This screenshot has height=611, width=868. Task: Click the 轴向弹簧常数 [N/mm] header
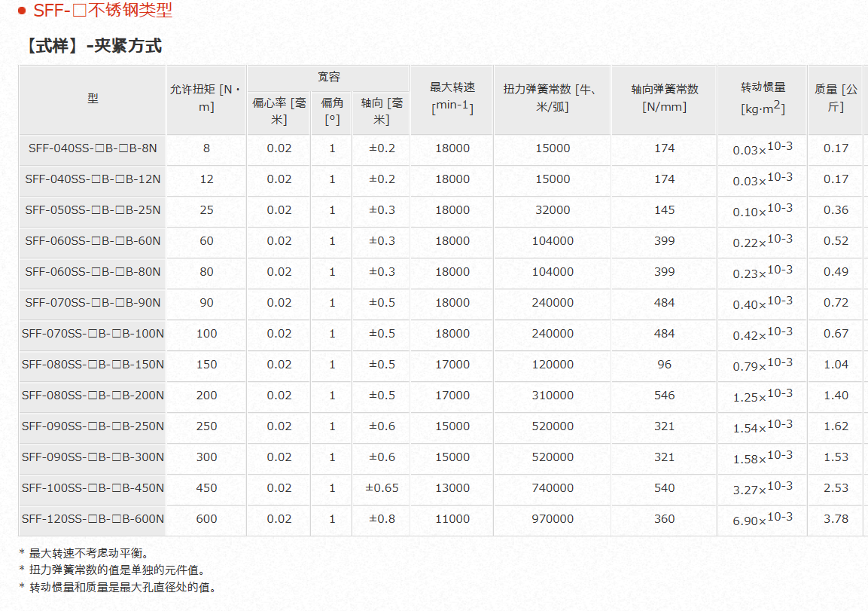click(664, 98)
